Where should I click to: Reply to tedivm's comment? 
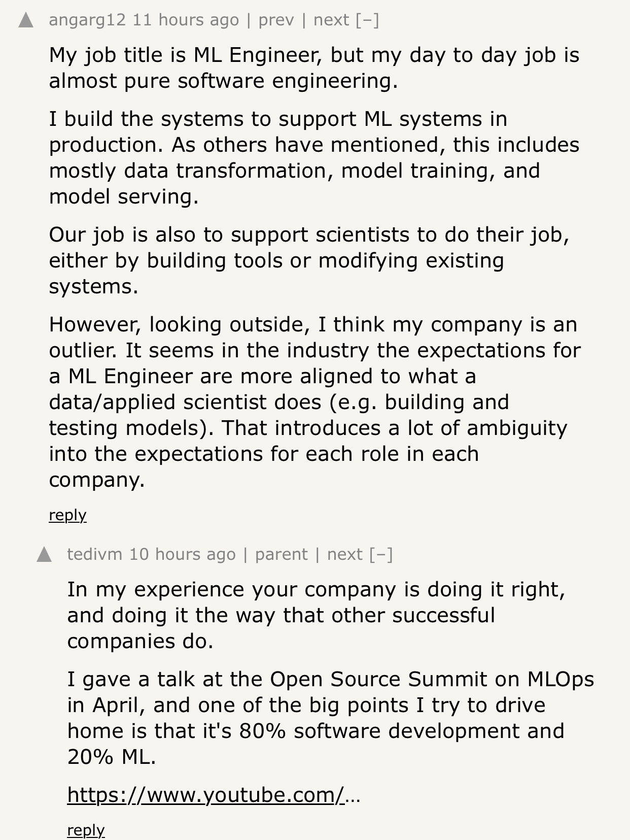(x=86, y=830)
